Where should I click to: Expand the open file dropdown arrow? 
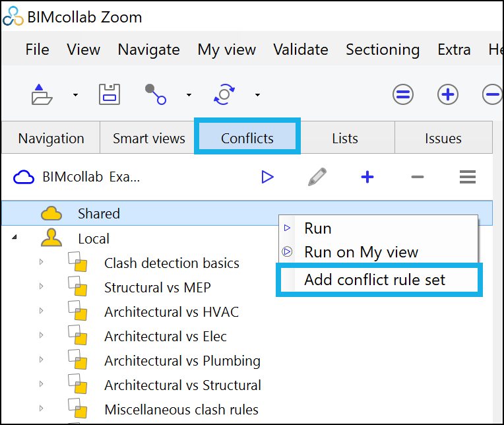coord(75,95)
